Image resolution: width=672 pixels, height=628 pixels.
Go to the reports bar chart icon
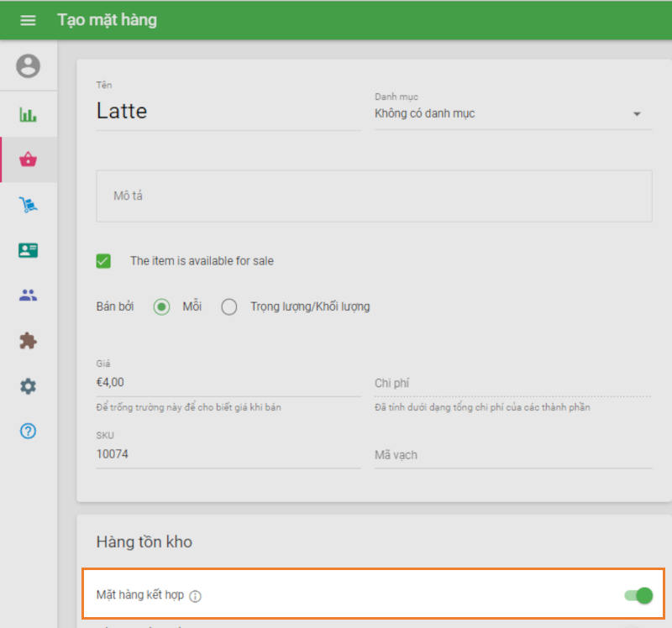tap(28, 114)
